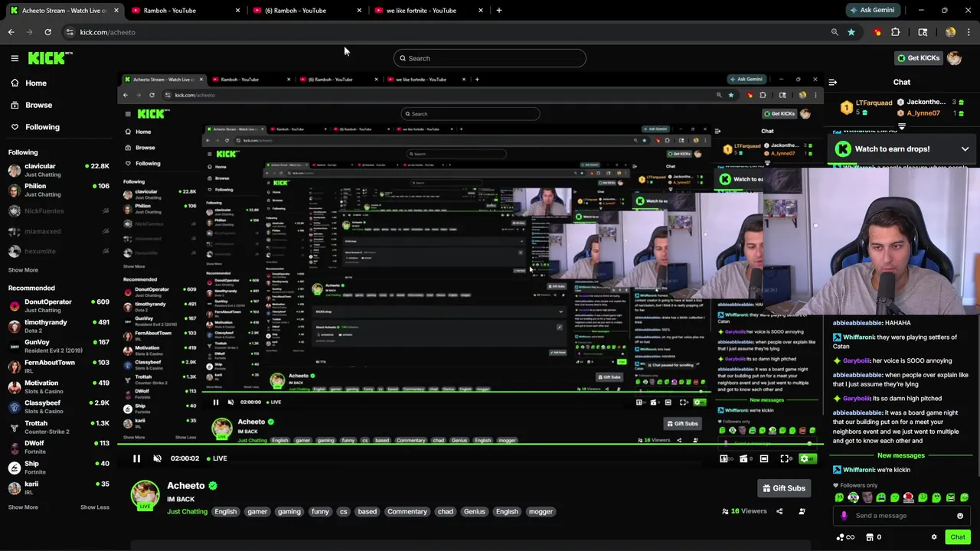The height and width of the screenshot is (551, 980).
Task: Click the KICK logo
Action: [50, 58]
